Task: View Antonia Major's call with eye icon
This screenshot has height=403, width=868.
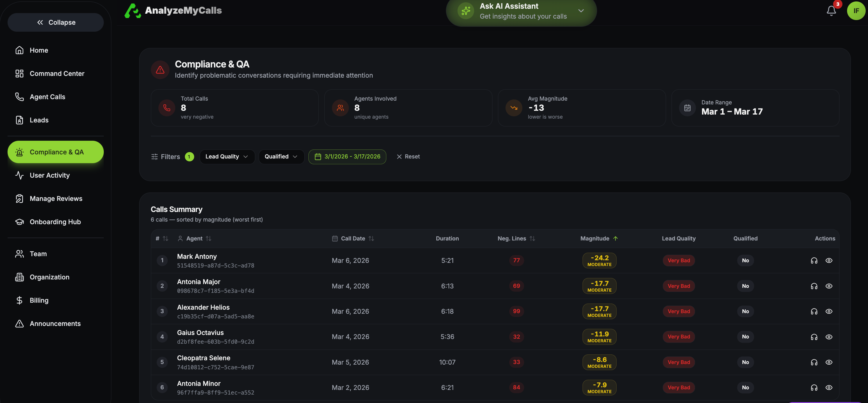Action: (829, 286)
